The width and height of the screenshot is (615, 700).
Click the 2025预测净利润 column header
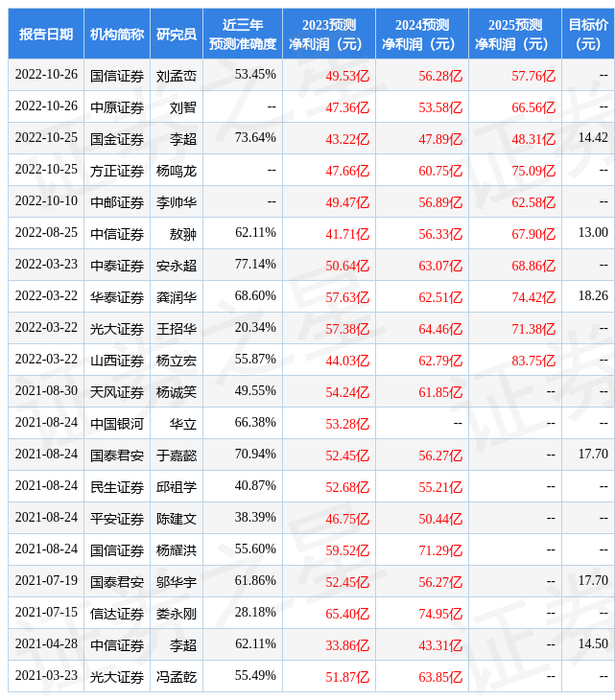tap(515, 34)
